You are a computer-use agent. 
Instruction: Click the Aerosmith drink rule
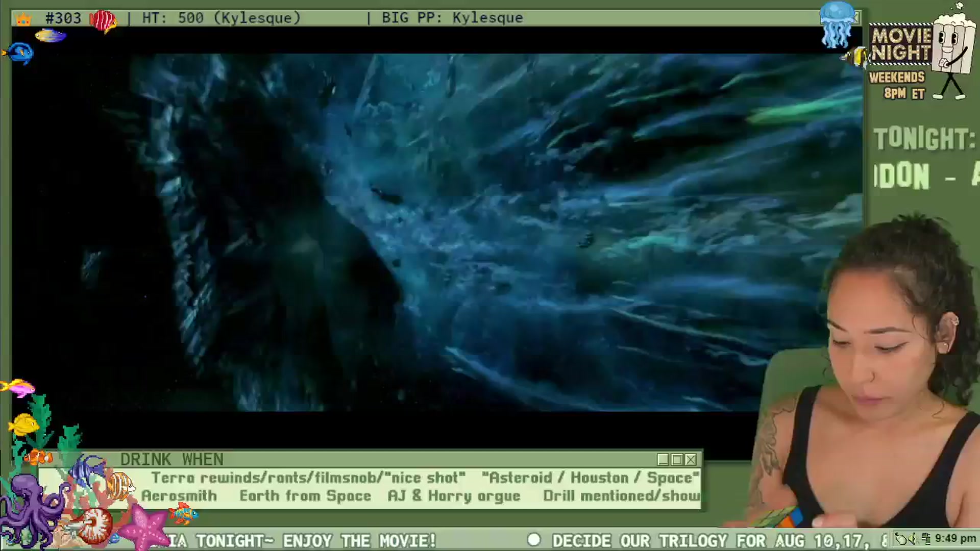[179, 496]
